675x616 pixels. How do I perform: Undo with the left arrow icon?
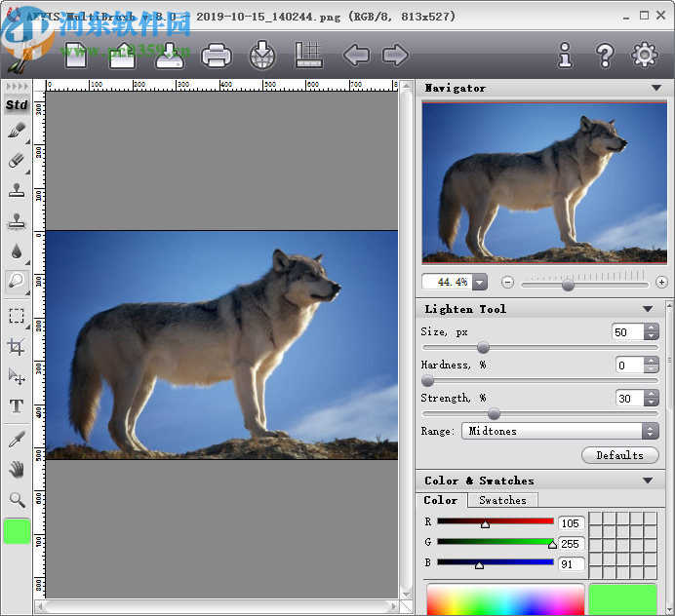click(x=356, y=55)
